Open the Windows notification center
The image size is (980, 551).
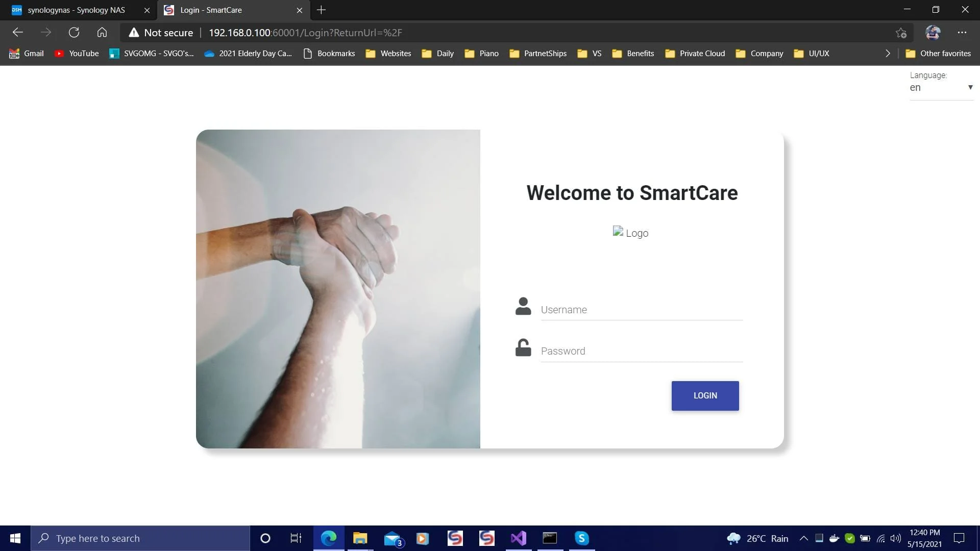(x=959, y=538)
